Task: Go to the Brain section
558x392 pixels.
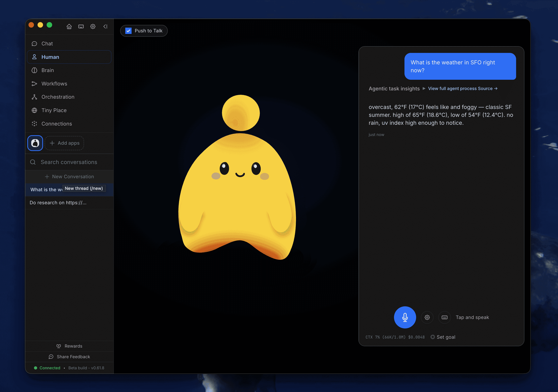Action: click(69, 70)
